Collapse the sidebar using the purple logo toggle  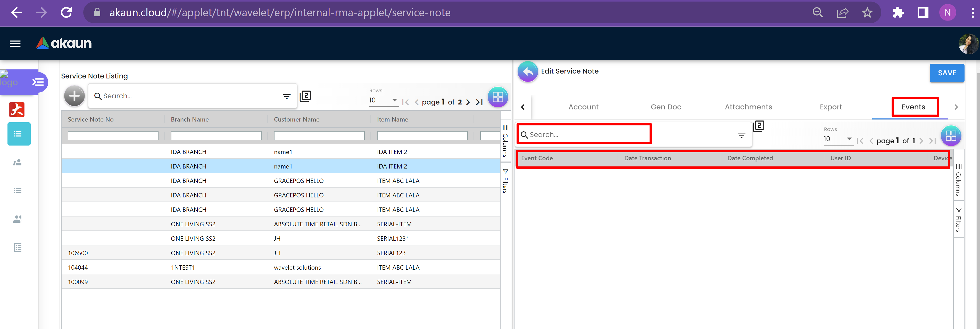point(38,82)
